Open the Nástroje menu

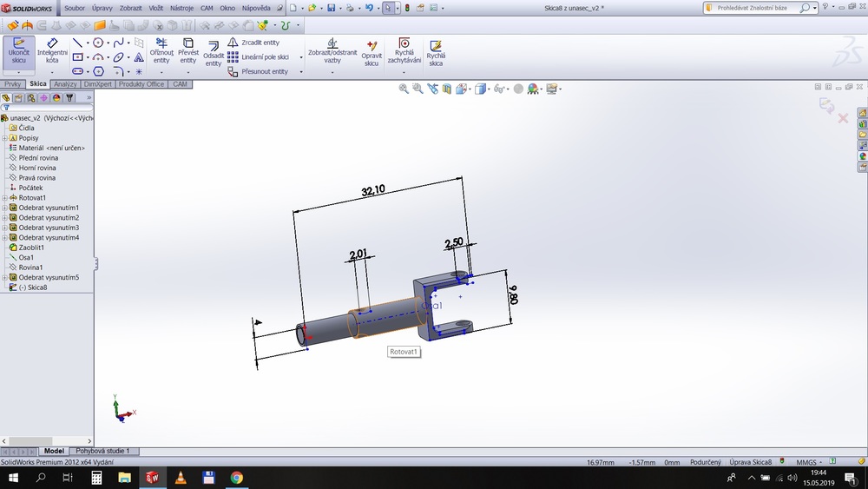(181, 8)
